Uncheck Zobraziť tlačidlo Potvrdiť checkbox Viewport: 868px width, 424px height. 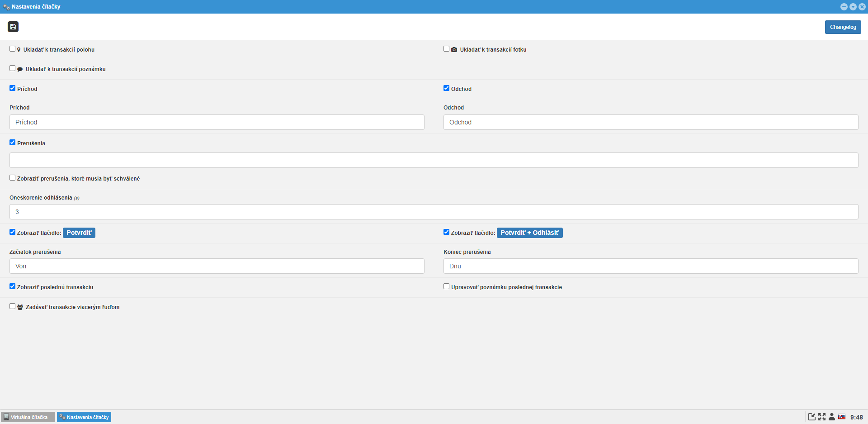click(12, 232)
